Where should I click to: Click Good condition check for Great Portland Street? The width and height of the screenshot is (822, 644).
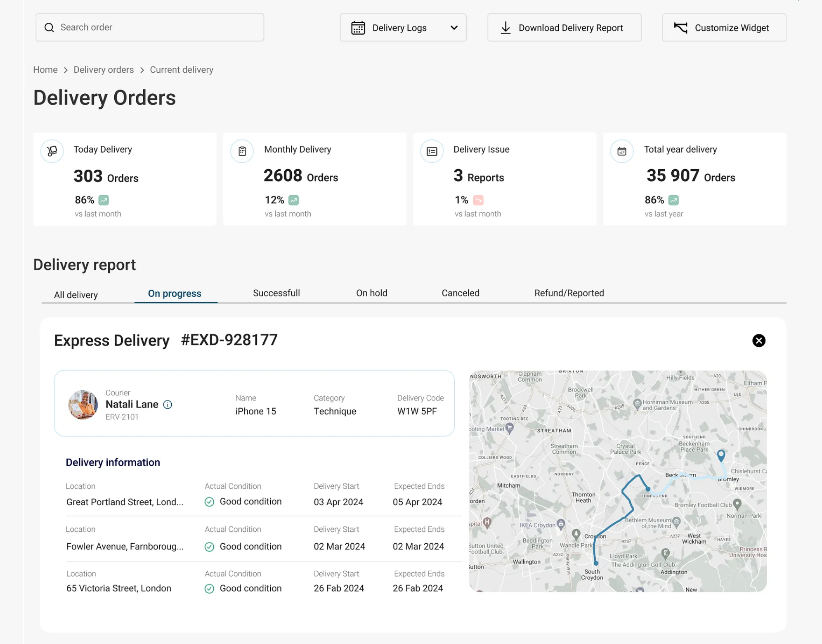209,502
